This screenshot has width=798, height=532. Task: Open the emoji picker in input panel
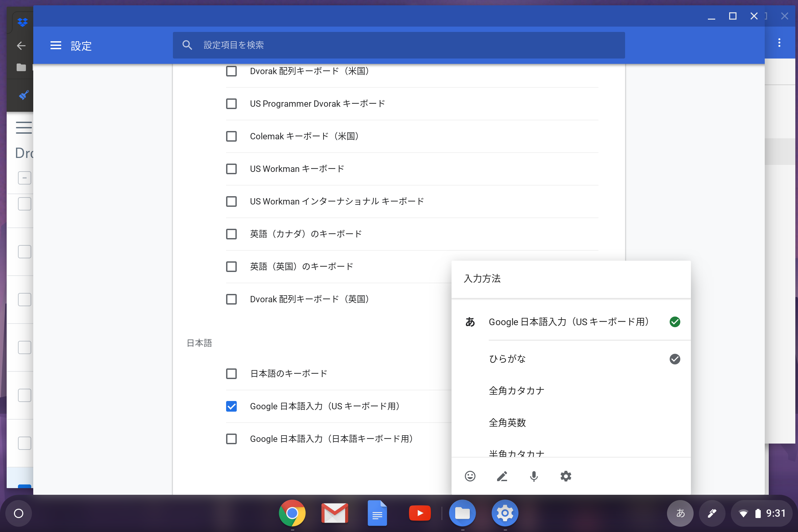click(470, 476)
